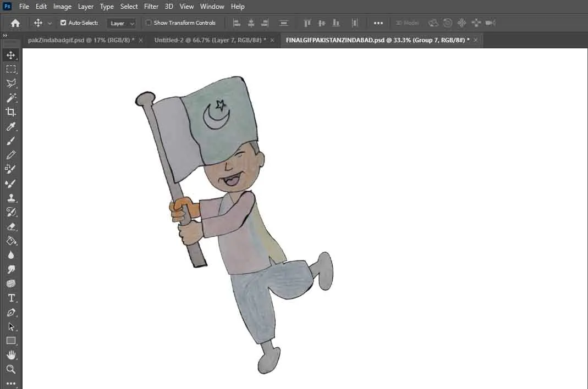
Task: Close the pakZindabadgif.psd tab
Action: pyautogui.click(x=141, y=40)
